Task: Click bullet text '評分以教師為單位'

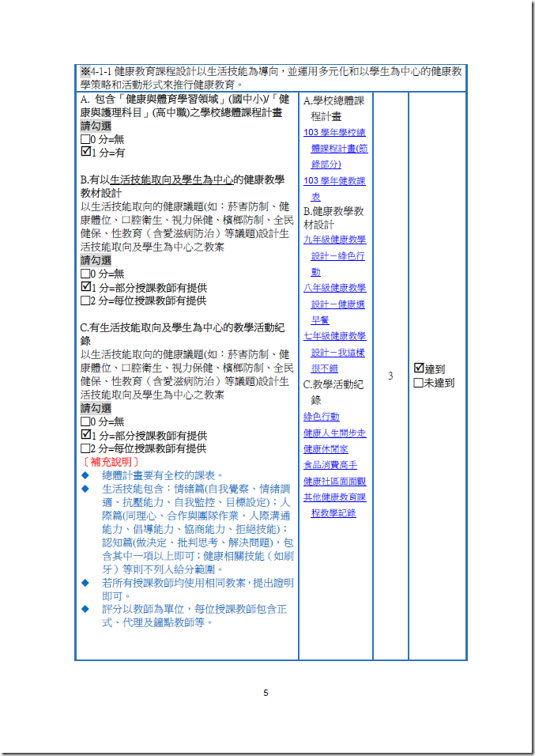Action: tap(143, 609)
